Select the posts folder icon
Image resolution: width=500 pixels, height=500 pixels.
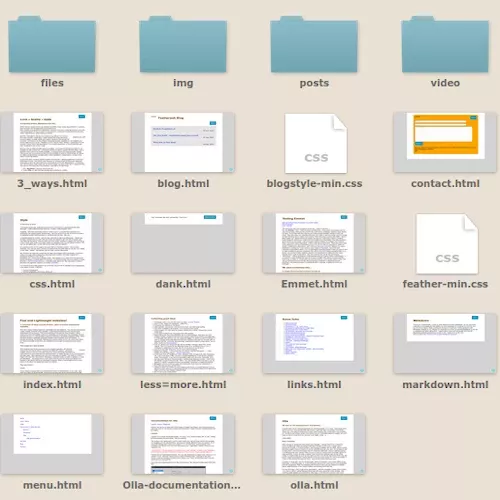pos(314,44)
